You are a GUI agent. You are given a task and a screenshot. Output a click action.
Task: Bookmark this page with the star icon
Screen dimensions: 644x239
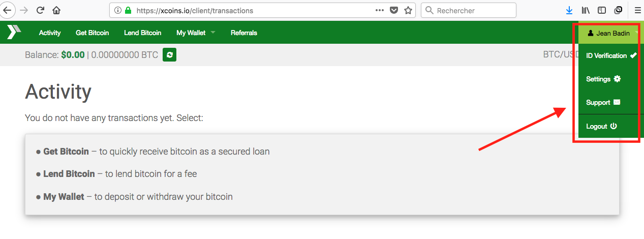coord(408,10)
